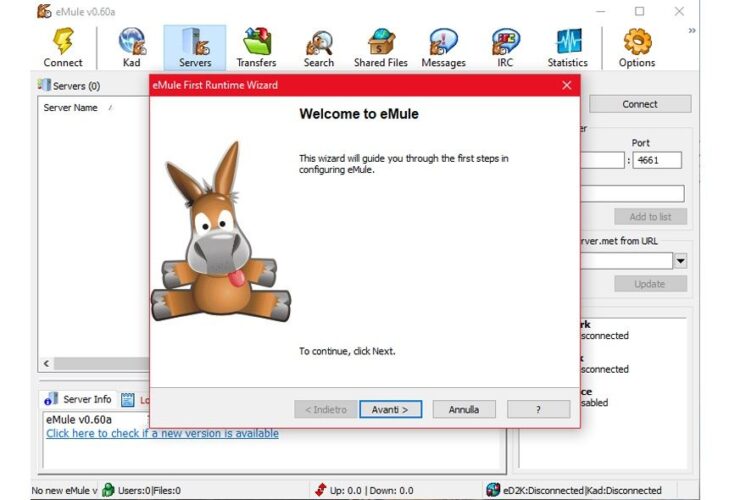Click the Add to list button
This screenshot has width=740, height=500.
coord(650,217)
